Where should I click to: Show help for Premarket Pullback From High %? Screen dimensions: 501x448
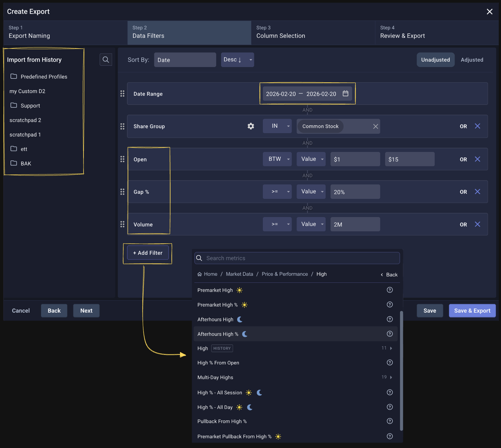coord(390,436)
